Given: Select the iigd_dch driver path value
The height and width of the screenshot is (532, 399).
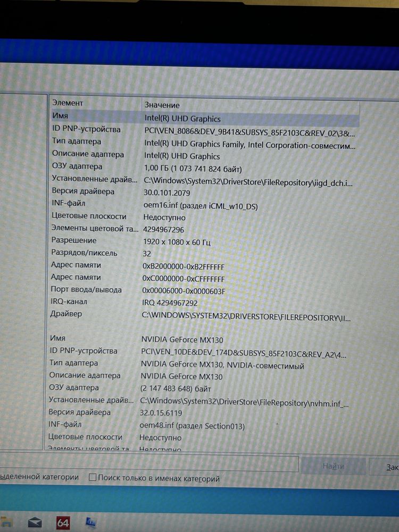Looking at the screenshot, I should pyautogui.click(x=248, y=182).
